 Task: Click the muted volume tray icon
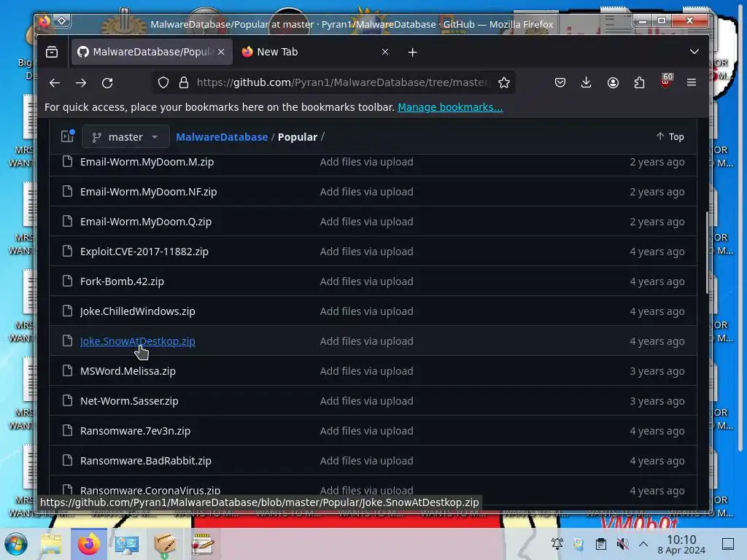point(622,544)
